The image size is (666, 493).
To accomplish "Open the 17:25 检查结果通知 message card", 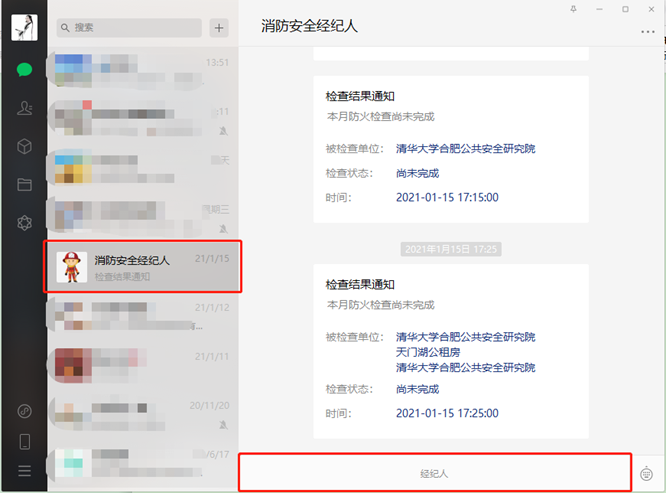I will (x=451, y=352).
